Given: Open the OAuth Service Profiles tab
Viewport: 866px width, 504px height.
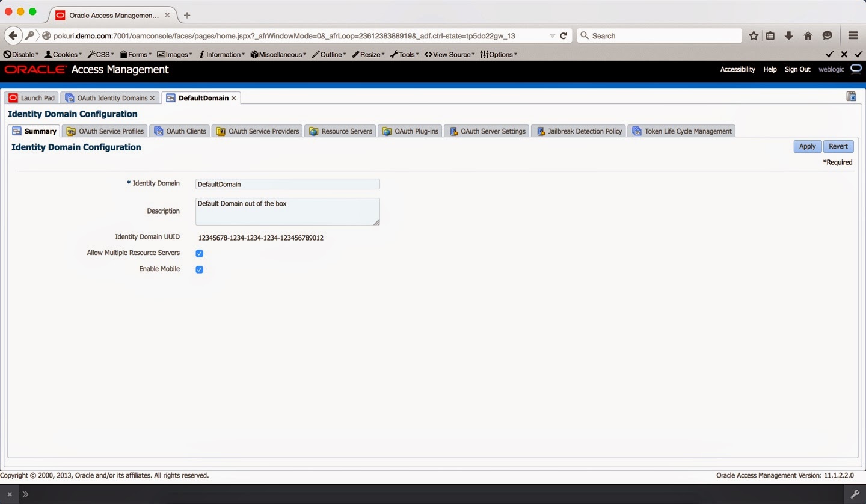Looking at the screenshot, I should point(105,131).
